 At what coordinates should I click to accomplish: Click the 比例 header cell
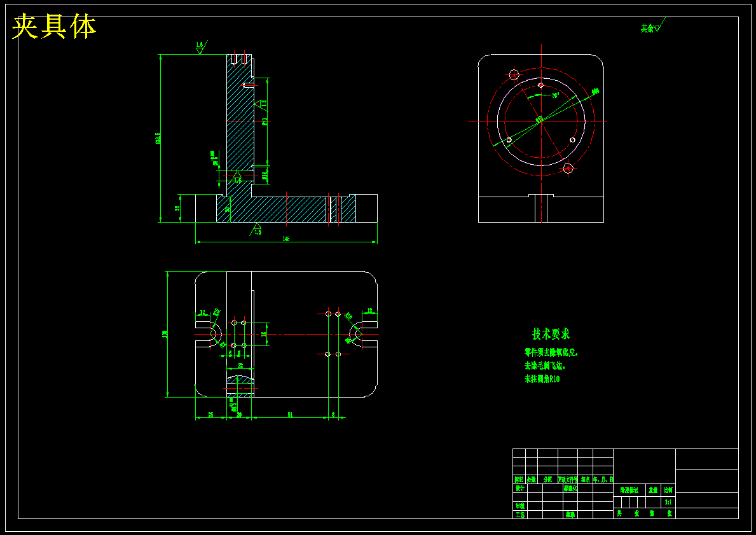[668, 490]
